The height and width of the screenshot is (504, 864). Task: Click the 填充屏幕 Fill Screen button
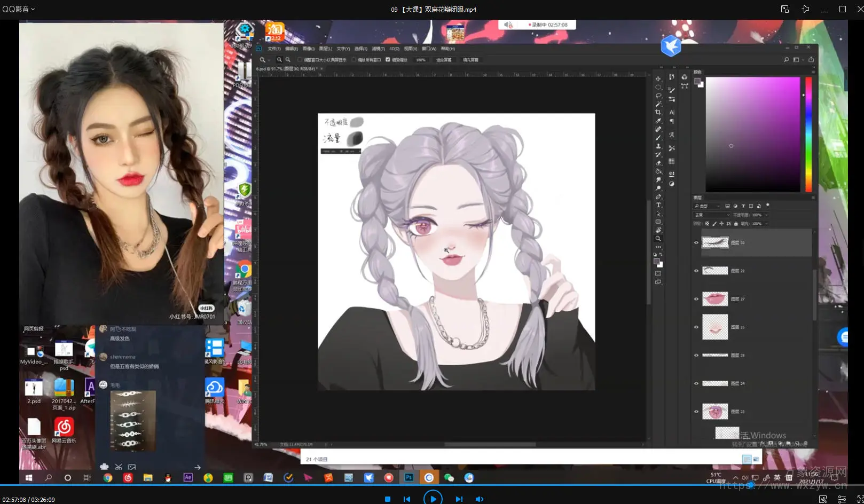tap(470, 60)
